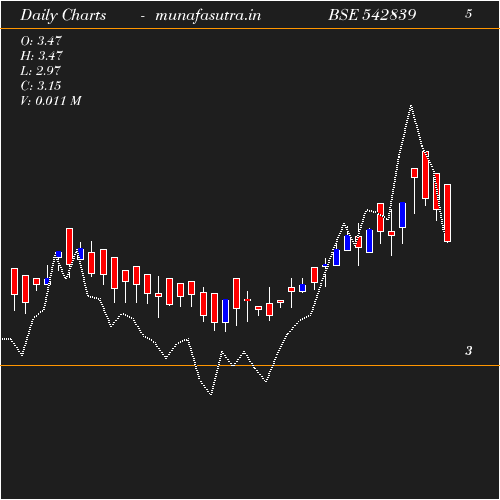The width and height of the screenshot is (500, 500).
Task: Click the high value H: 3.47
Action: (x=41, y=56)
